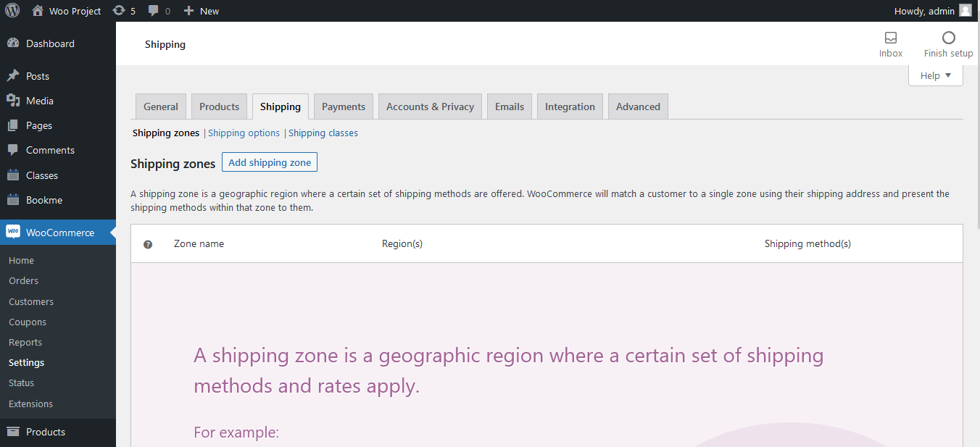Click the Pages icon in sidebar
The width and height of the screenshot is (980, 447).
(x=13, y=125)
